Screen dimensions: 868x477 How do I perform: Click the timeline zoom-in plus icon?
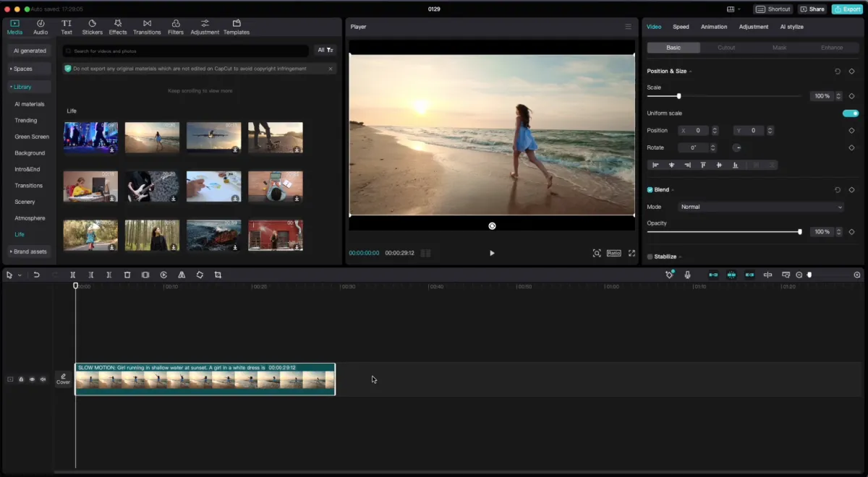pyautogui.click(x=857, y=275)
